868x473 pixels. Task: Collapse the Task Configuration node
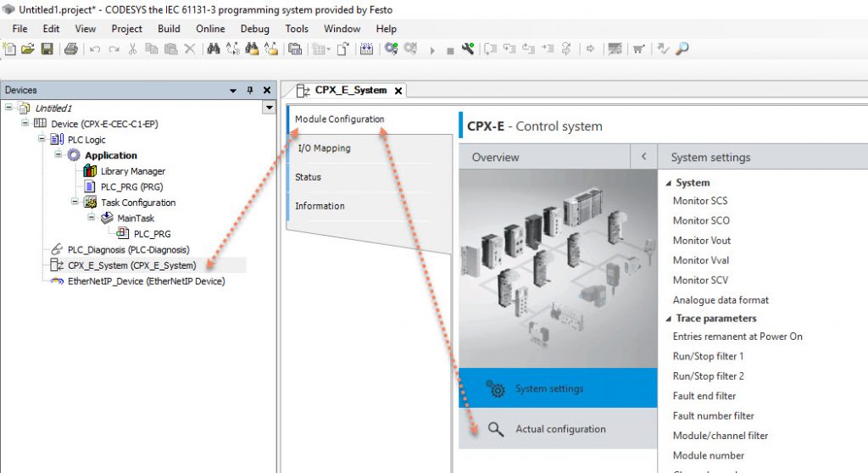pyautogui.click(x=75, y=201)
